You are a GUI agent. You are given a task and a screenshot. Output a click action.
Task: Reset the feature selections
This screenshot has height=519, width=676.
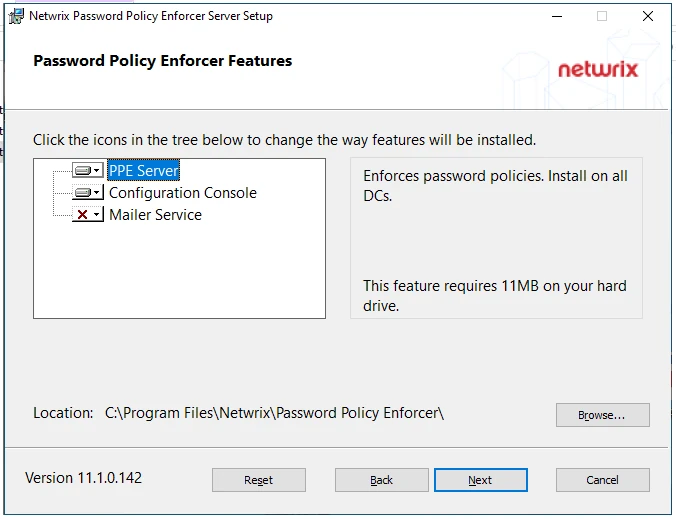[x=258, y=480]
